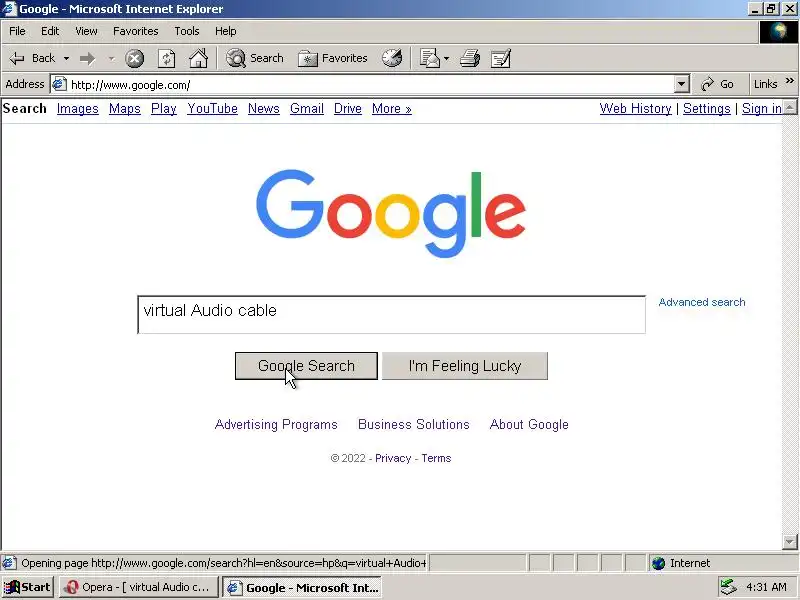The image size is (800, 600).
Task: Open the Tools menu
Action: coord(187,31)
